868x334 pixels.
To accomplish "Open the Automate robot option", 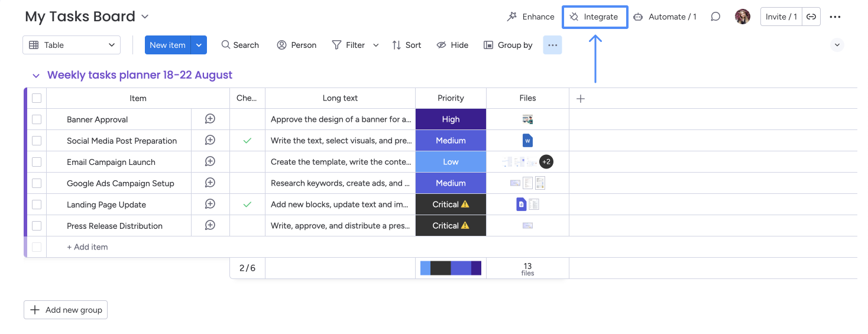I will (x=665, y=17).
